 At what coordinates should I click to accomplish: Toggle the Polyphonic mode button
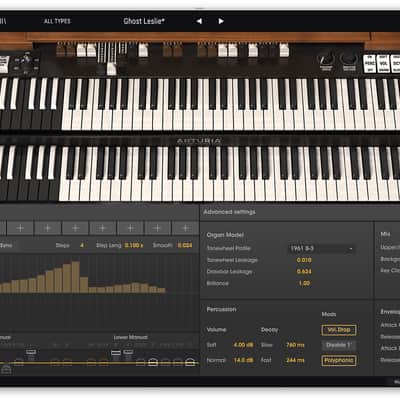pyautogui.click(x=339, y=360)
